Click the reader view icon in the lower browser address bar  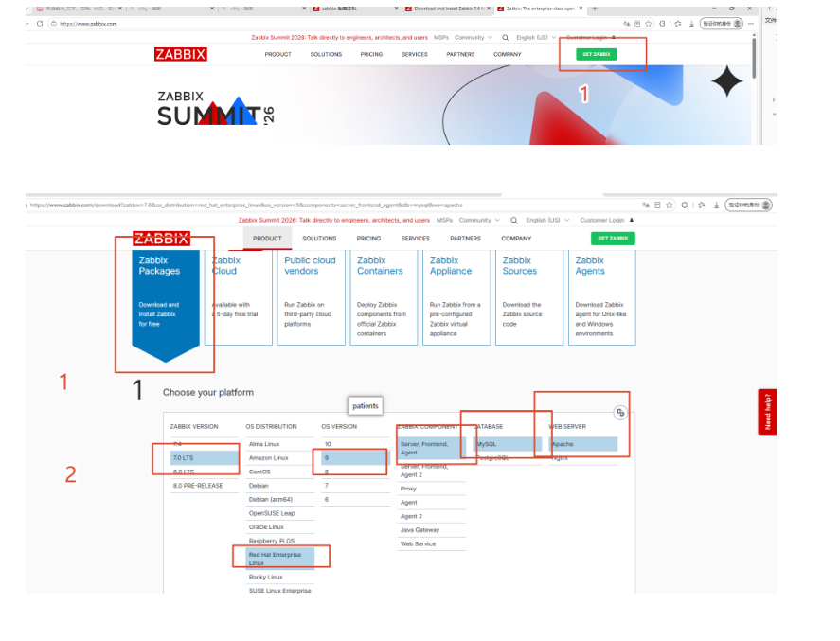pyautogui.click(x=657, y=205)
